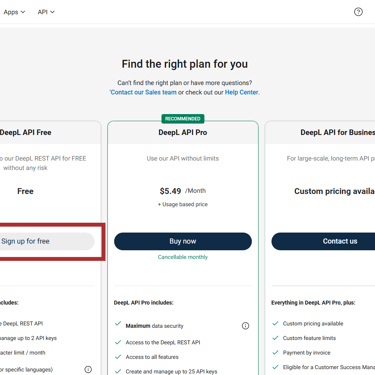Click the RECOMMENDED badge

coord(183,119)
